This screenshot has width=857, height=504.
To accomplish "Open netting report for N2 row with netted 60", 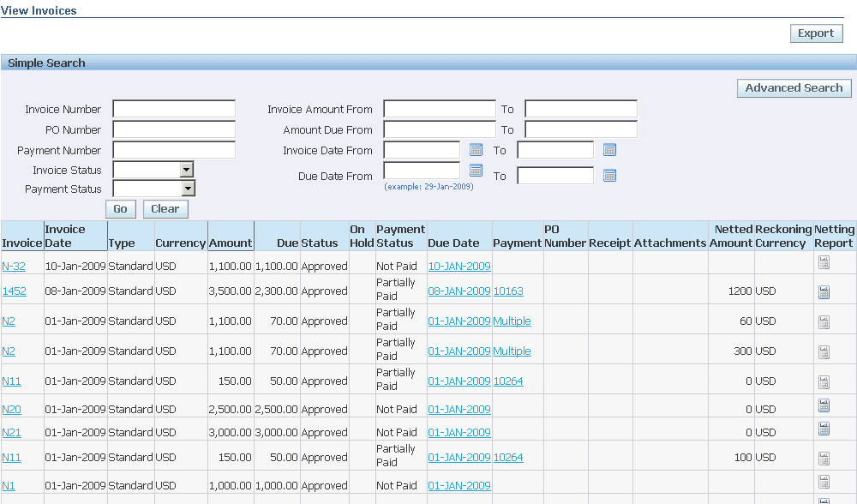I will click(824, 322).
